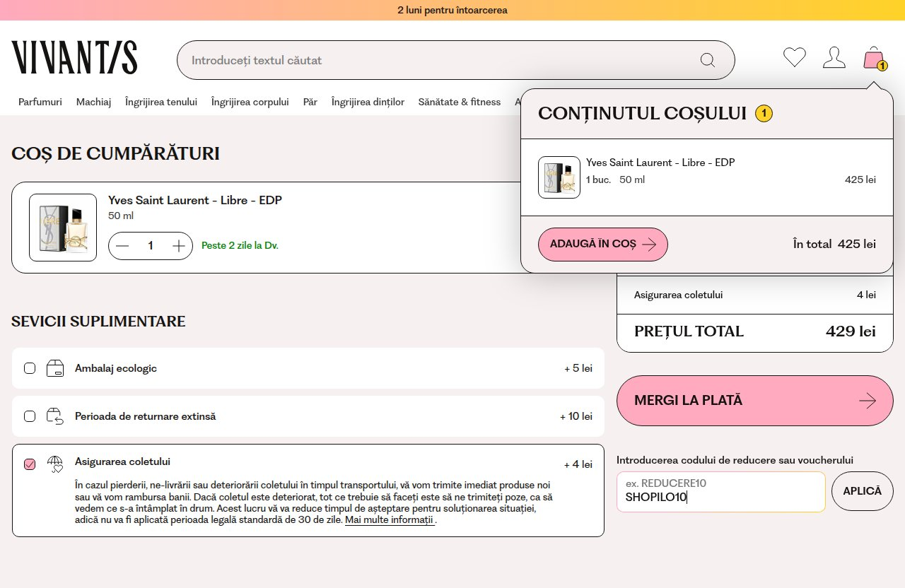Enable Perioada de returnare extinsă checkbox
This screenshot has width=905, height=588.
point(30,416)
